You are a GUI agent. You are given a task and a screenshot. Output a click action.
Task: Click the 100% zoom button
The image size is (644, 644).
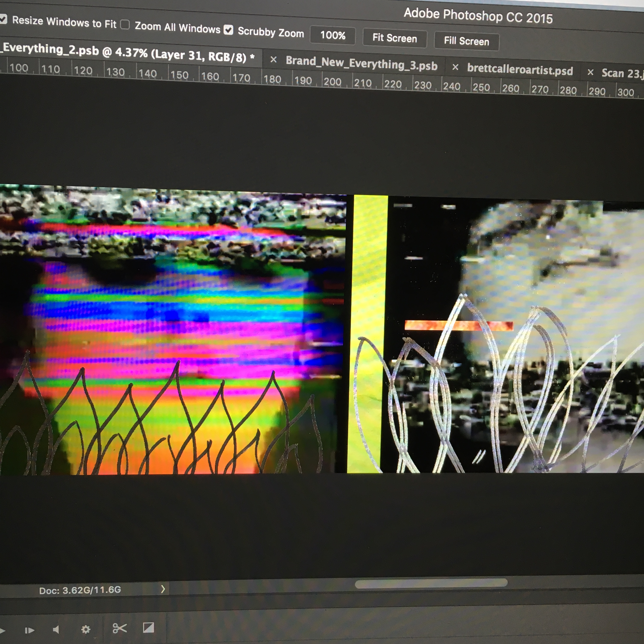coord(332,35)
